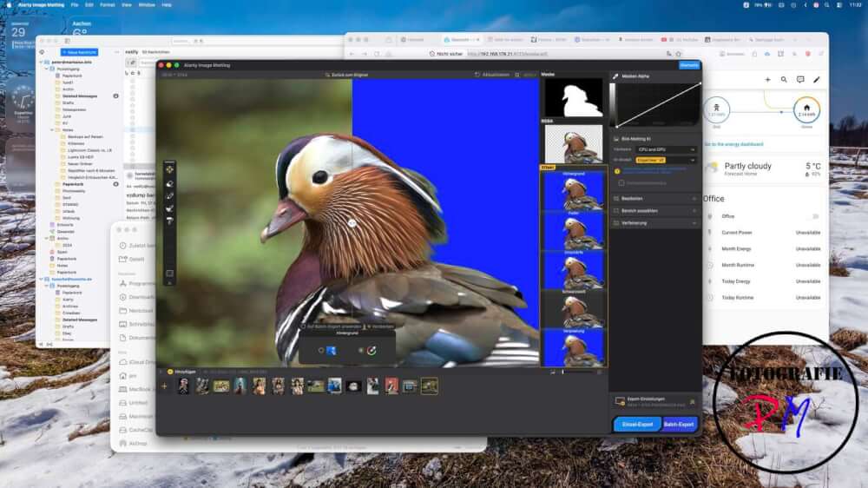
Task: Click Zuletzt benutzt in Finder sidebar
Action: (138, 246)
